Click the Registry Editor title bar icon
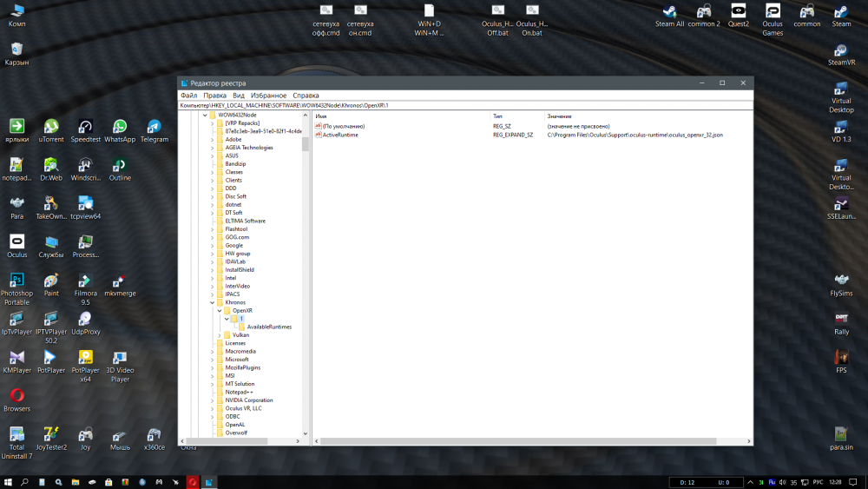The image size is (868, 489). (x=184, y=83)
